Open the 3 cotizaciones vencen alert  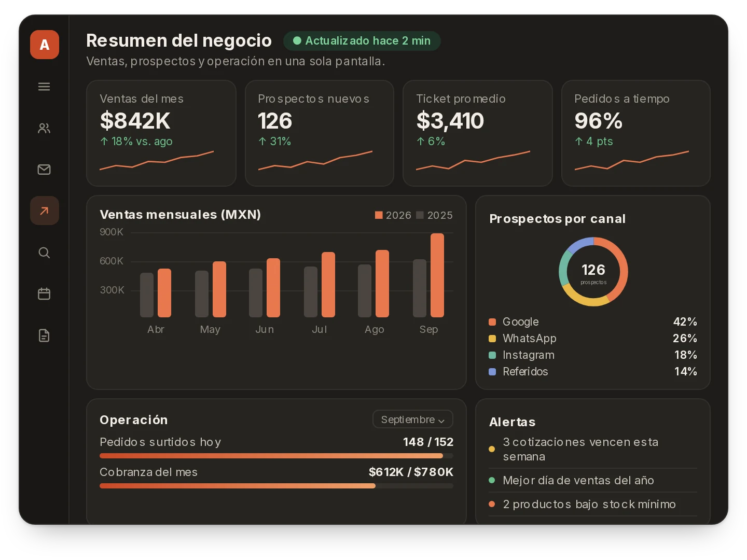(593, 450)
